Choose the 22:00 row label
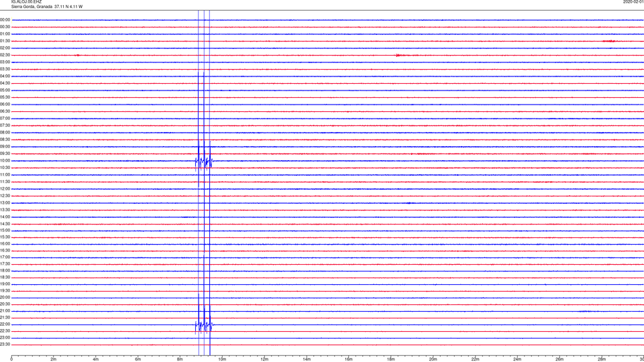This screenshot has height=362, width=644. click(5, 324)
